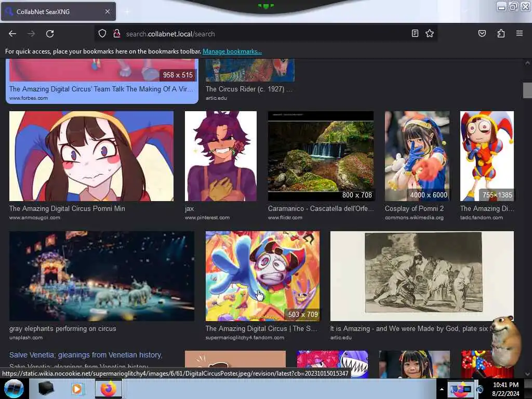Open the jax purple rabbit thumbnail
Viewport: 532px width, 399px height.
click(x=220, y=156)
